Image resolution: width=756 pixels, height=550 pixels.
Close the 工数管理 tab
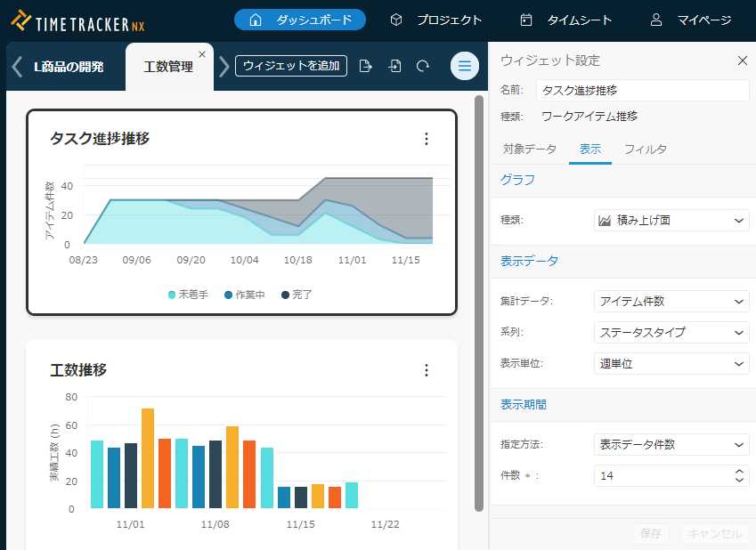coord(202,54)
